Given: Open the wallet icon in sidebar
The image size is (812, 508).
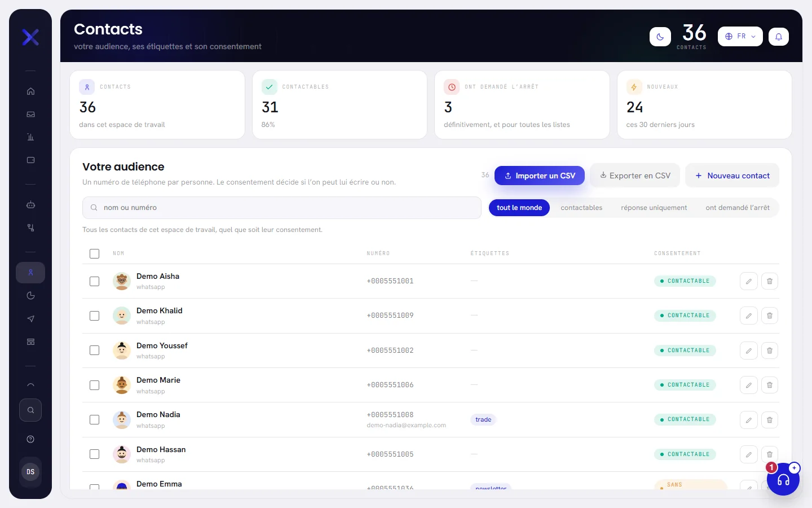Looking at the screenshot, I should click(x=30, y=160).
